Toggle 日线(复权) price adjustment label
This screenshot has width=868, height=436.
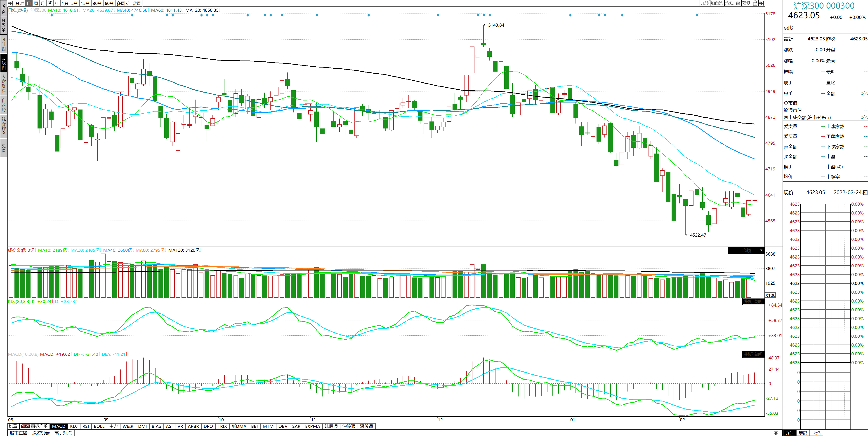pos(18,10)
